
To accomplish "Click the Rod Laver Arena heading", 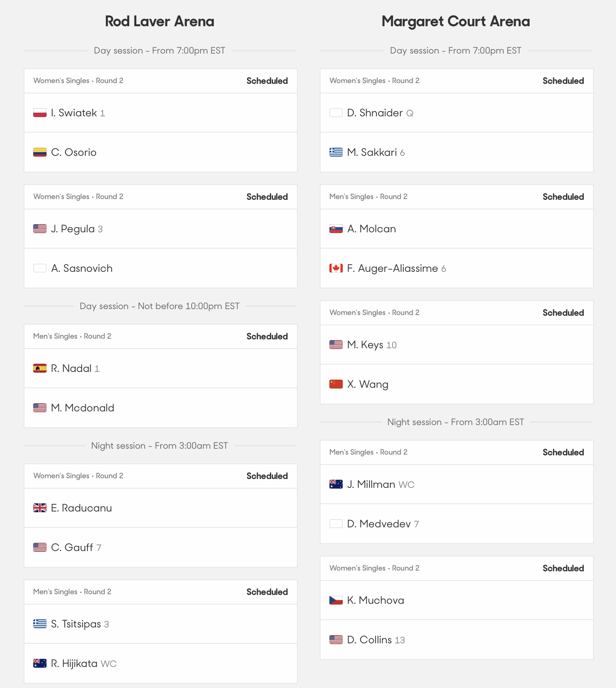I will click(x=160, y=21).
